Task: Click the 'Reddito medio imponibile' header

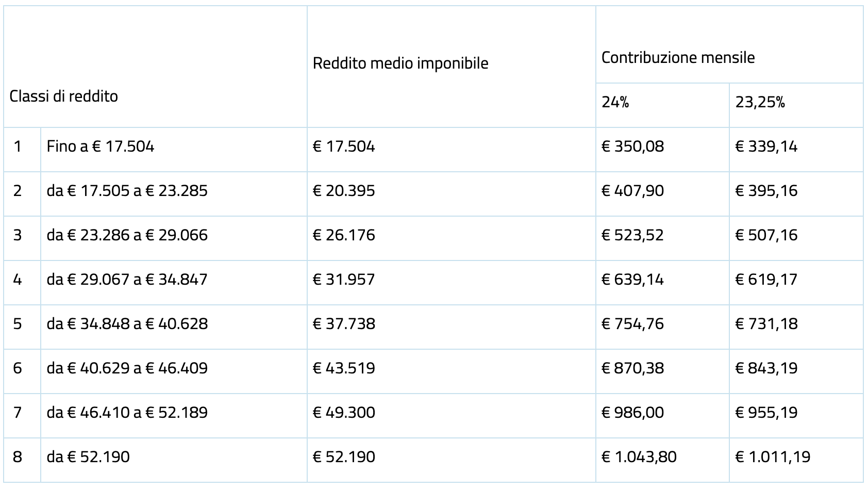Action: tap(400, 63)
